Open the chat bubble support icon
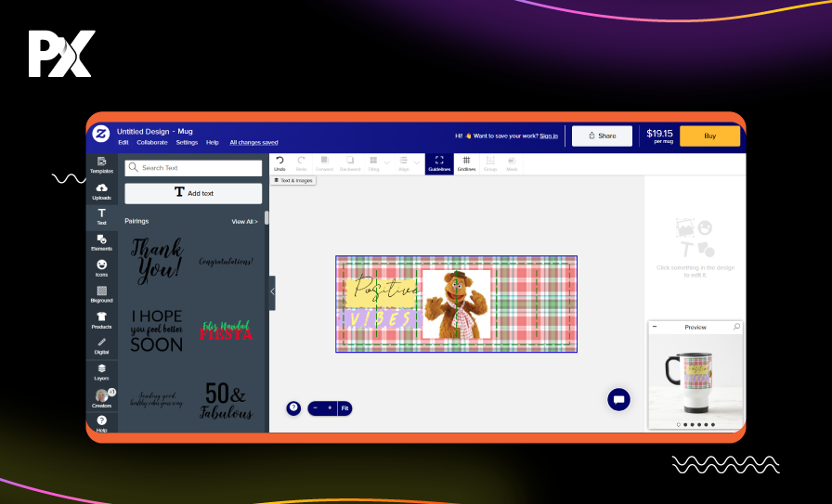 tap(619, 399)
